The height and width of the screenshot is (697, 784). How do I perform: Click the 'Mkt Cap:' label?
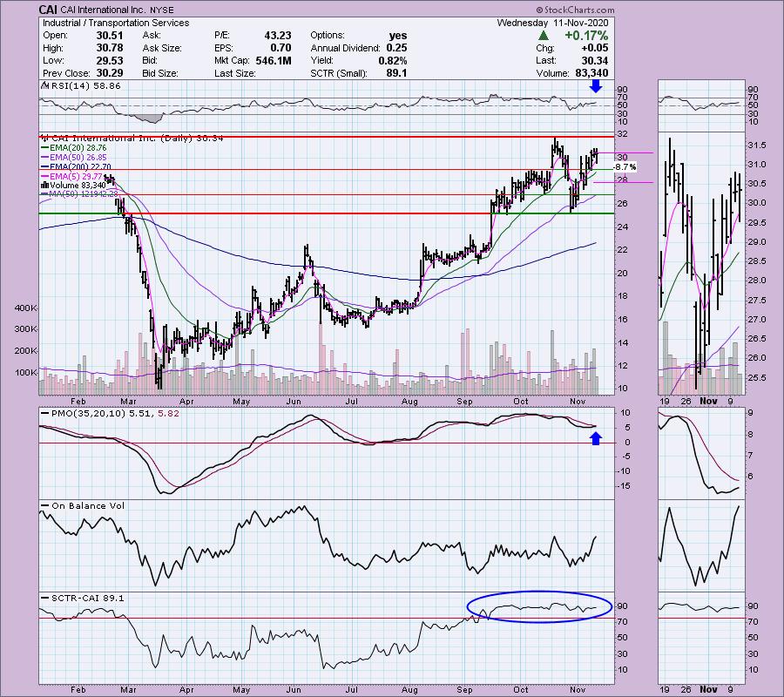point(230,60)
